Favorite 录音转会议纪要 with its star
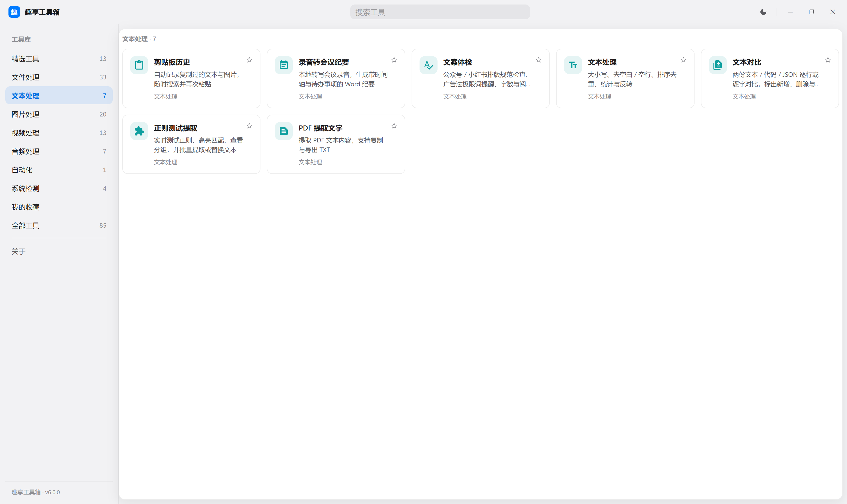This screenshot has width=847, height=504. point(394,60)
